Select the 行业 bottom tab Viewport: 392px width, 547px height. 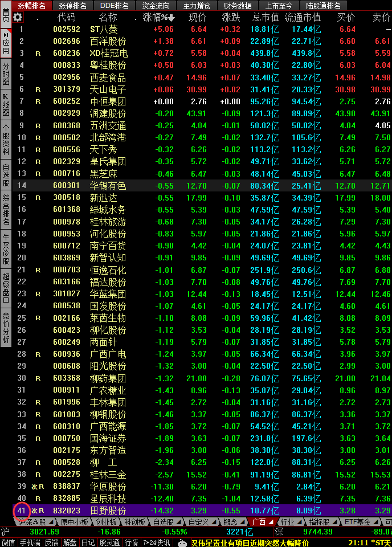point(290,522)
